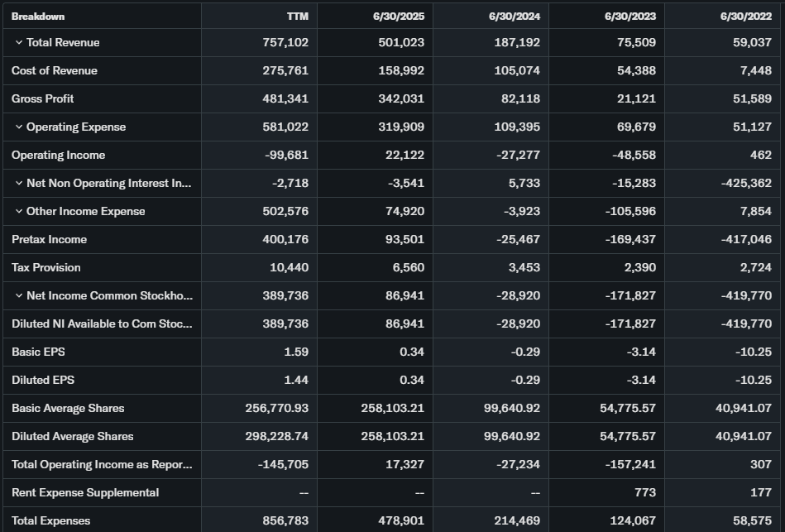Expand Net Non Operating Interest row
Viewport: 785px width, 532px height.
coord(19,183)
